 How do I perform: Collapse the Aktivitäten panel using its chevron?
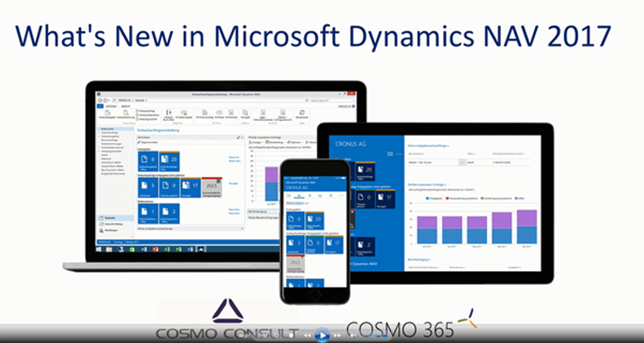tap(242, 137)
